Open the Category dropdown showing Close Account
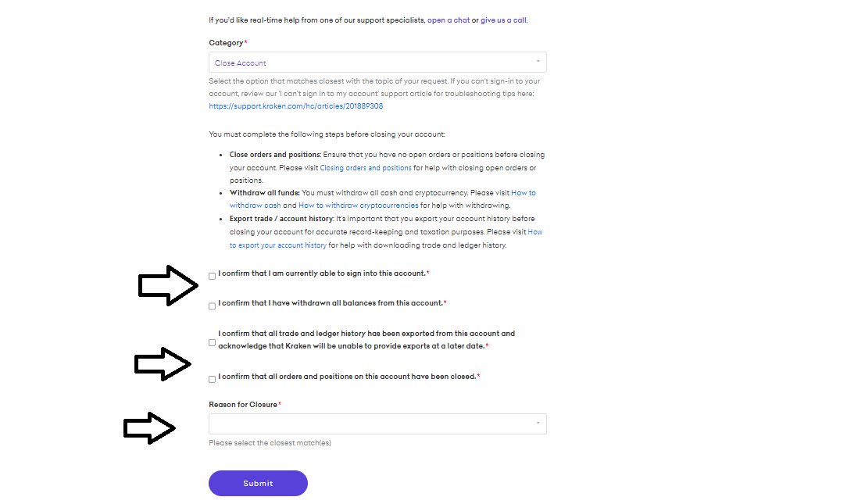This screenshot has height=504, width=847. coord(377,62)
